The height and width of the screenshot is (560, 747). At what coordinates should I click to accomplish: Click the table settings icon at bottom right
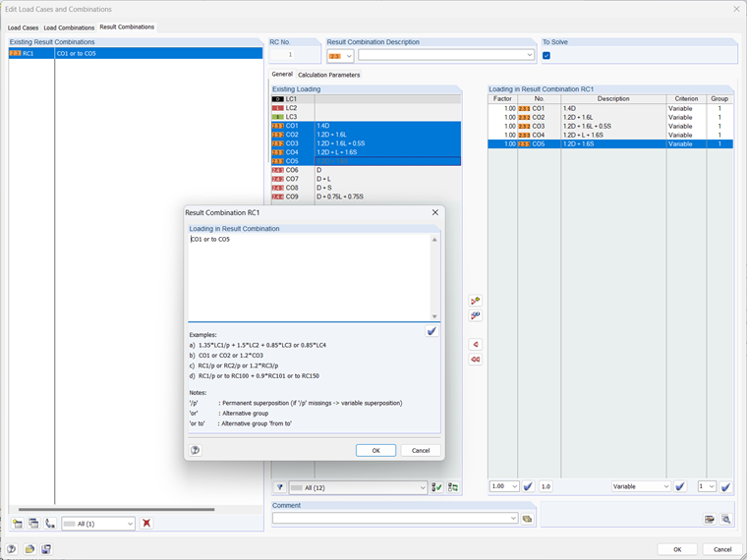tap(710, 519)
